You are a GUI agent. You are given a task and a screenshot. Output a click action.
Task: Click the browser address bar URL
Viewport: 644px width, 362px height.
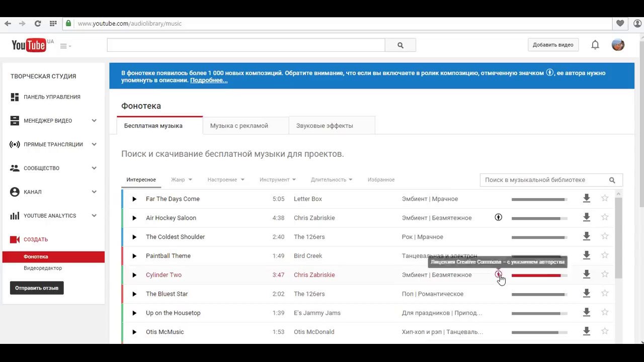click(130, 24)
